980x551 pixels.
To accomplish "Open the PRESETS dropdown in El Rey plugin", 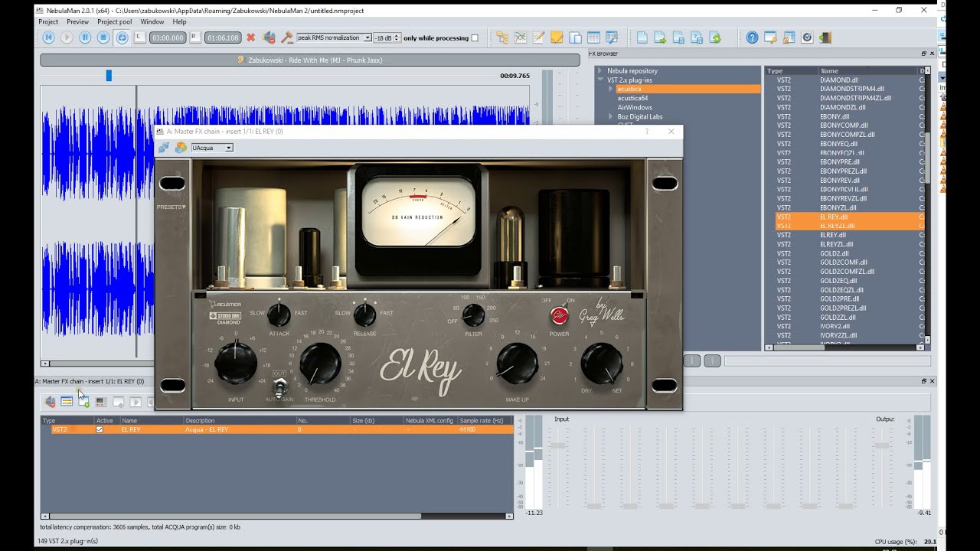I will (x=171, y=207).
